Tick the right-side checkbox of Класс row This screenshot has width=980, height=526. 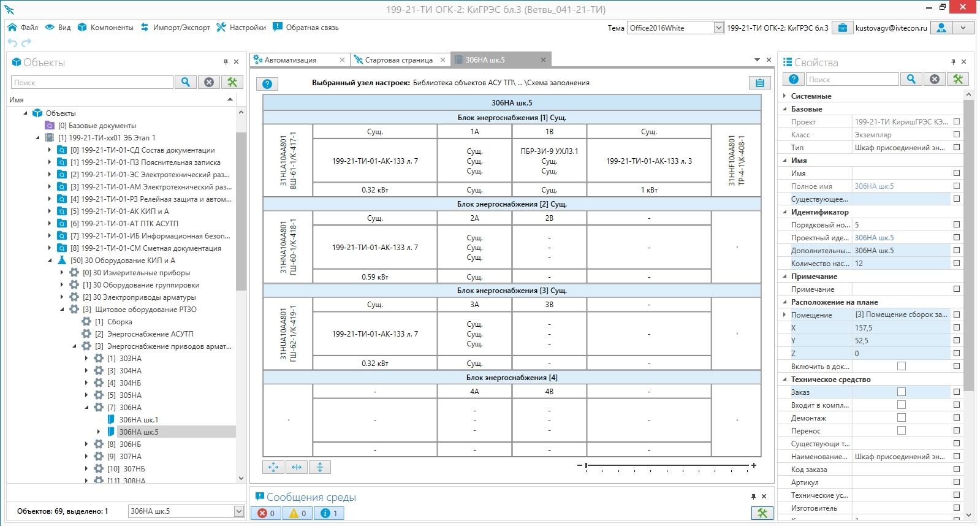point(957,134)
